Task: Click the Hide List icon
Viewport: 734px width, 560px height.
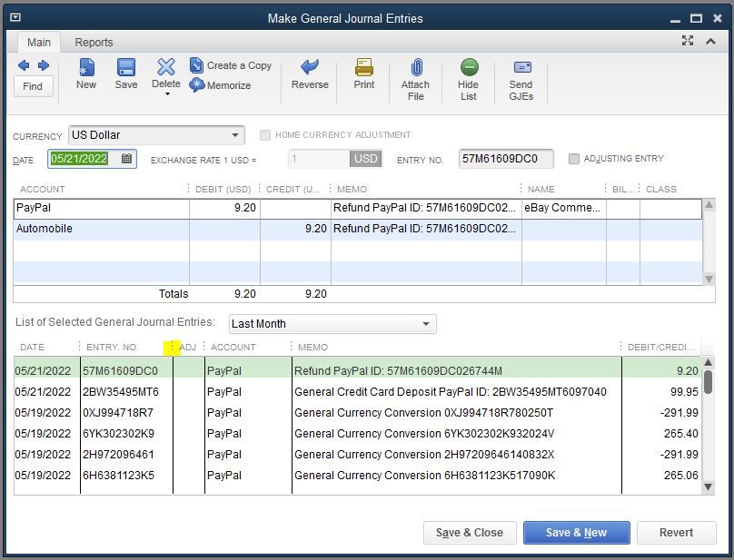Action: click(469, 68)
